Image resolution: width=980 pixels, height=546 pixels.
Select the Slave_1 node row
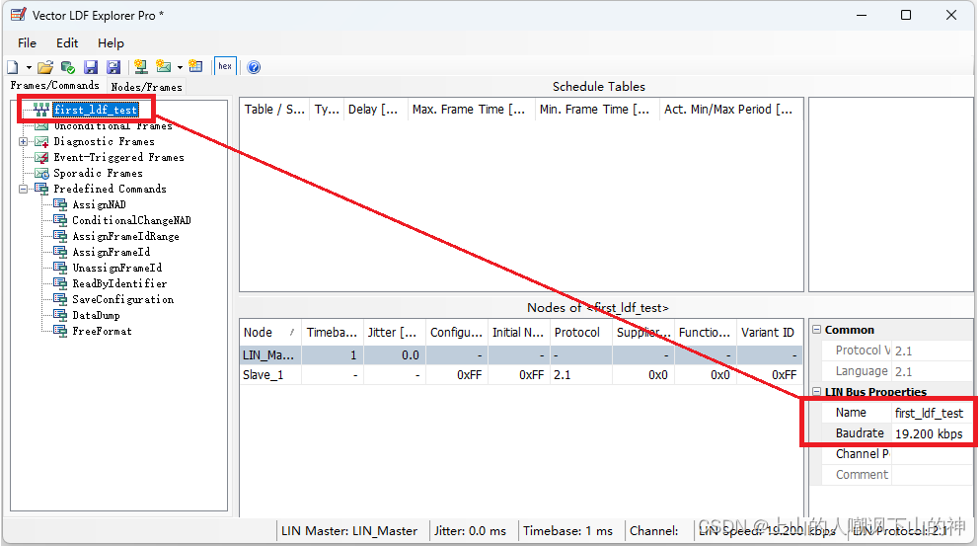click(521, 374)
